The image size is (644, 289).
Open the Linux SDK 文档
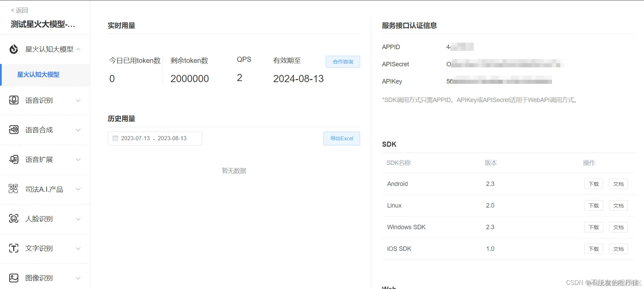click(x=618, y=205)
